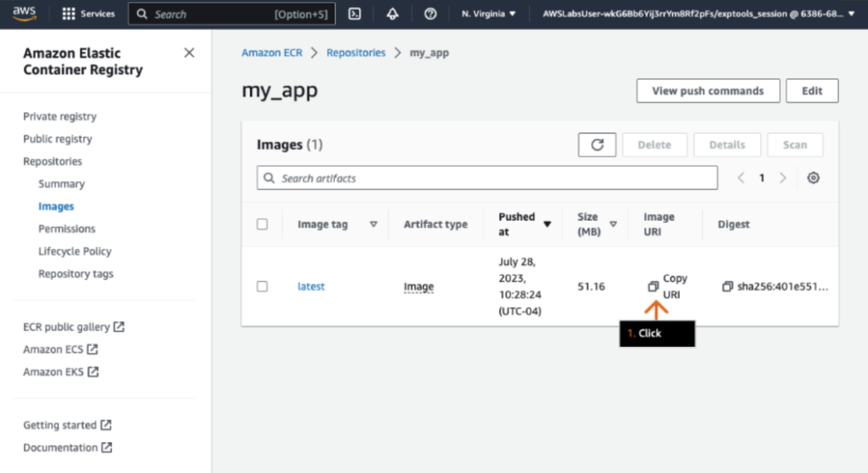The height and width of the screenshot is (473, 868).
Task: Focus the top AWS Search bar
Action: coord(232,14)
